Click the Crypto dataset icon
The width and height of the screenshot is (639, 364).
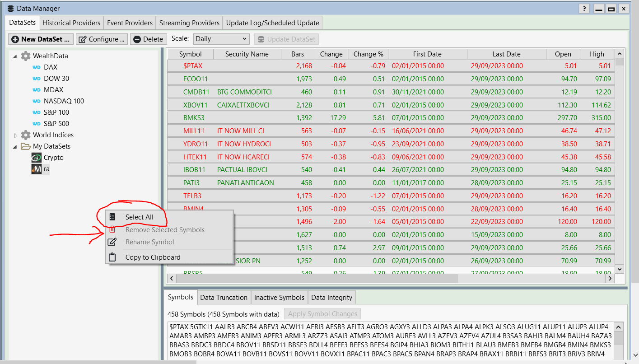(x=37, y=158)
